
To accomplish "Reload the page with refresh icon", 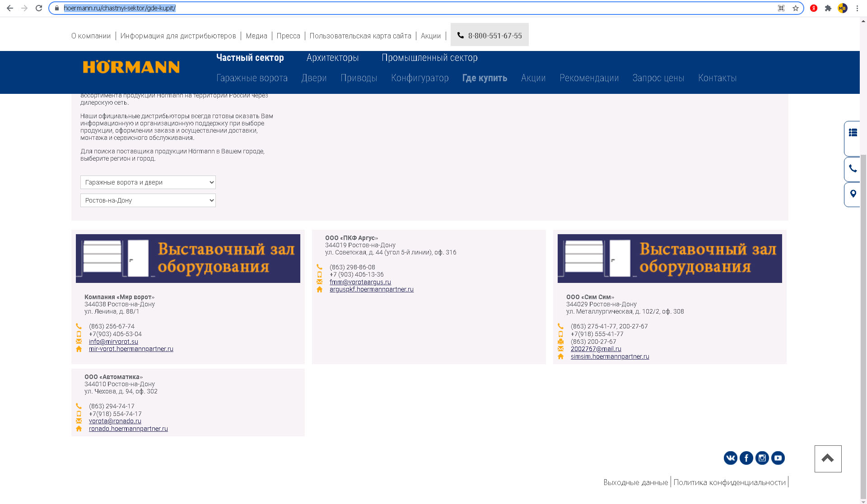I will (39, 8).
